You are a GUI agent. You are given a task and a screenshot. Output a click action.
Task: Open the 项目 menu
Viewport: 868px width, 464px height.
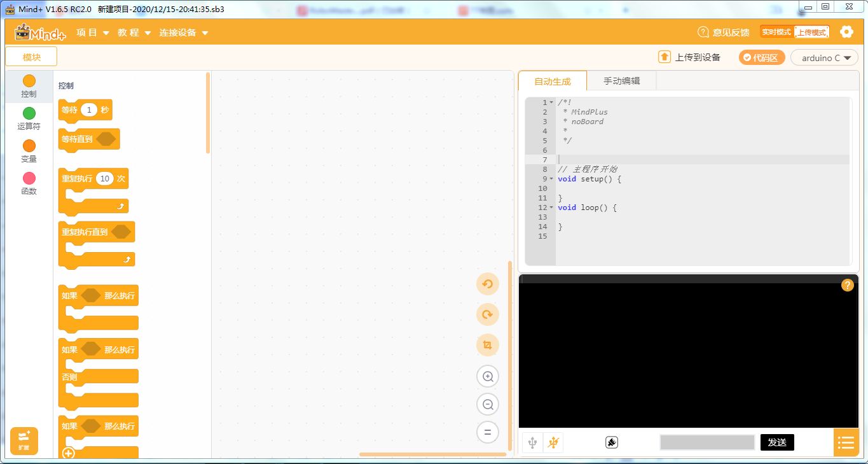(93, 32)
